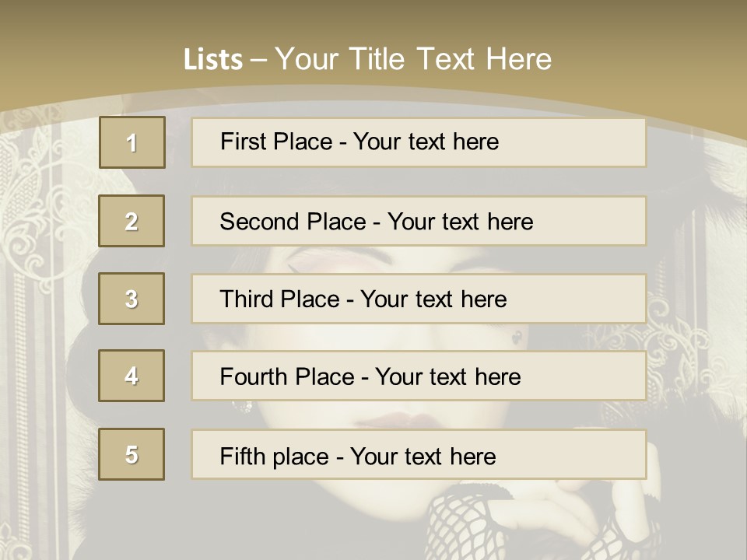Click the 'Second Place' text box
747x560 pixels.
coord(419,221)
